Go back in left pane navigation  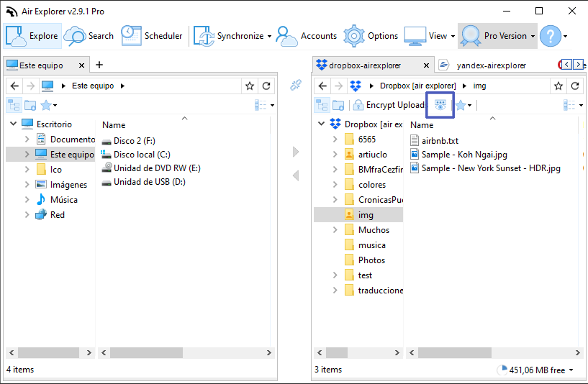[x=14, y=86]
